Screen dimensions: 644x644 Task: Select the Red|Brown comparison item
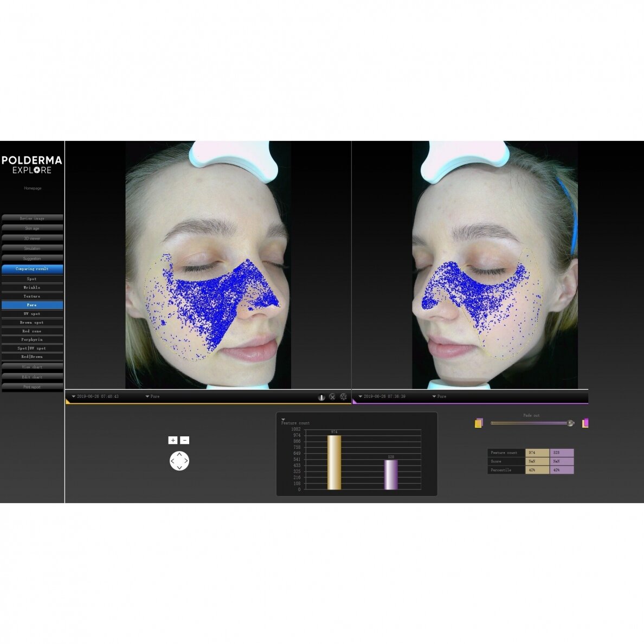pos(32,357)
